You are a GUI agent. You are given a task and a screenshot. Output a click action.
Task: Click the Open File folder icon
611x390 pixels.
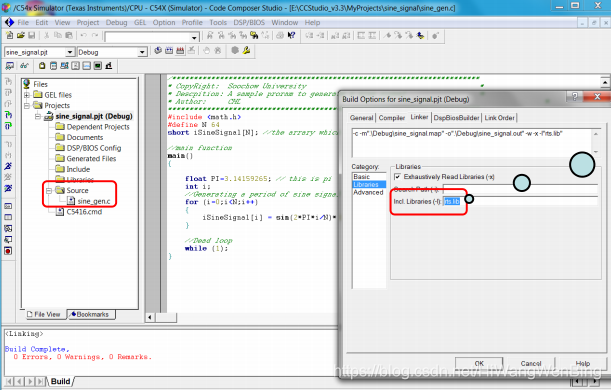click(20, 36)
